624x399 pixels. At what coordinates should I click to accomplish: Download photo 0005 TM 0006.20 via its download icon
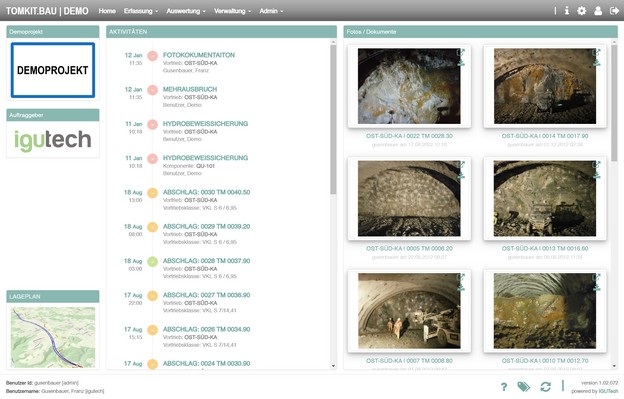coord(461,174)
